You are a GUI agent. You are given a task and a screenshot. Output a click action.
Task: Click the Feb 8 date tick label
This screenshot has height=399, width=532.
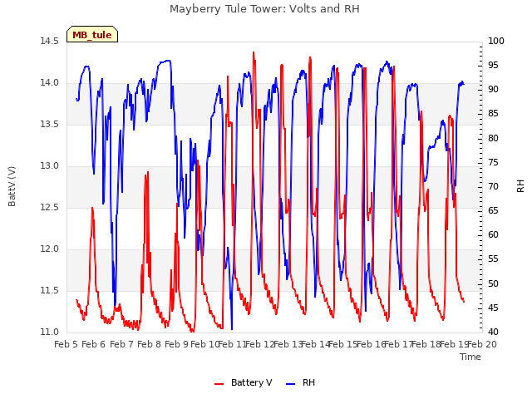coord(150,344)
